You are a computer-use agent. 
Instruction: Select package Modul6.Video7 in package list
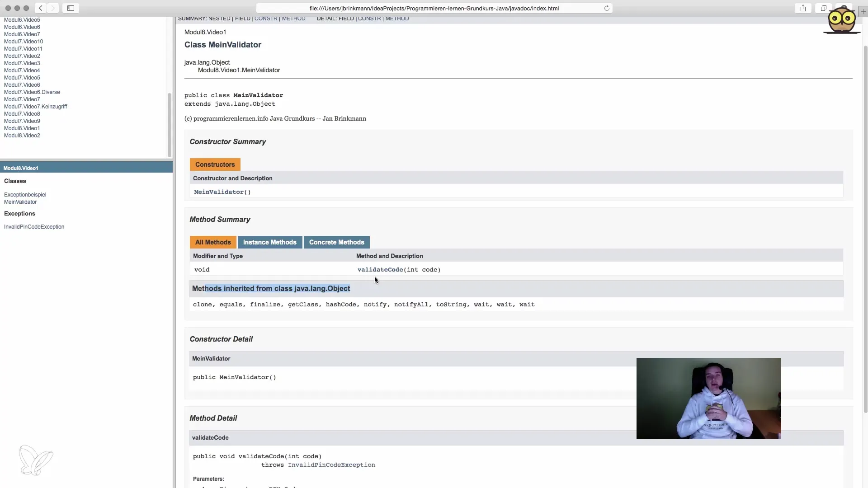point(22,34)
